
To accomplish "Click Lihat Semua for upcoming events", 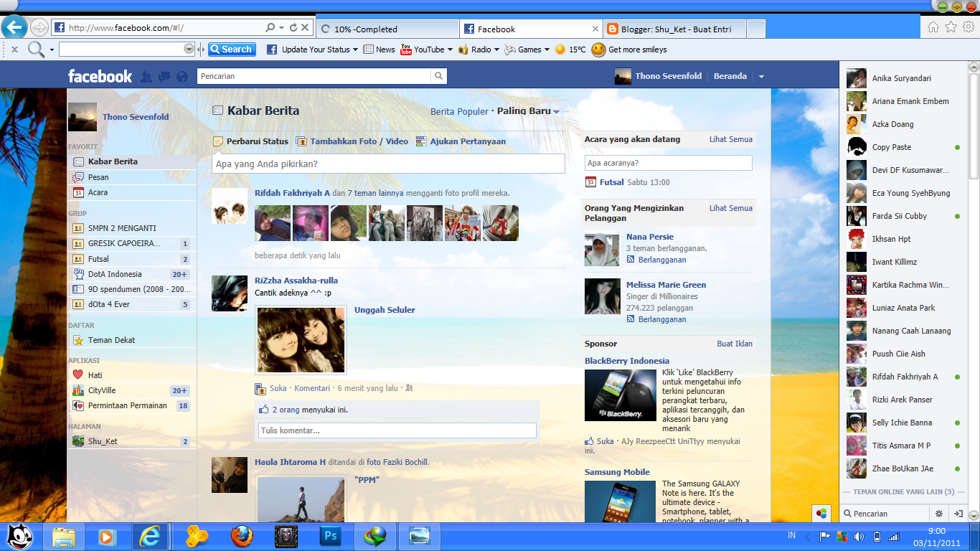I will [x=731, y=139].
